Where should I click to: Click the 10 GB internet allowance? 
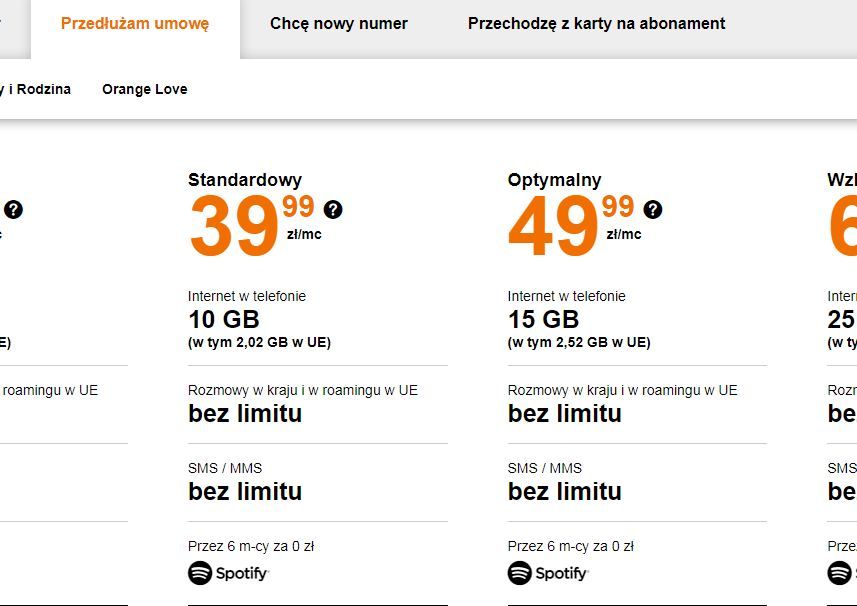224,320
